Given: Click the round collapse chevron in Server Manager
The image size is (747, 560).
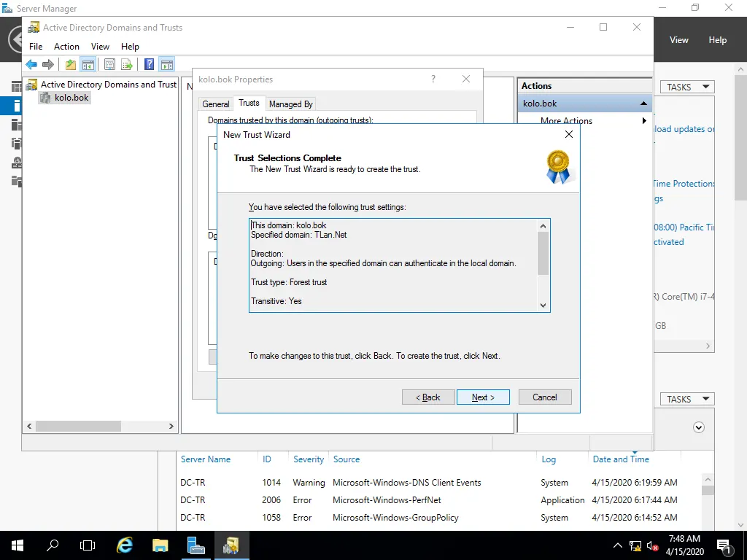Looking at the screenshot, I should [x=698, y=427].
